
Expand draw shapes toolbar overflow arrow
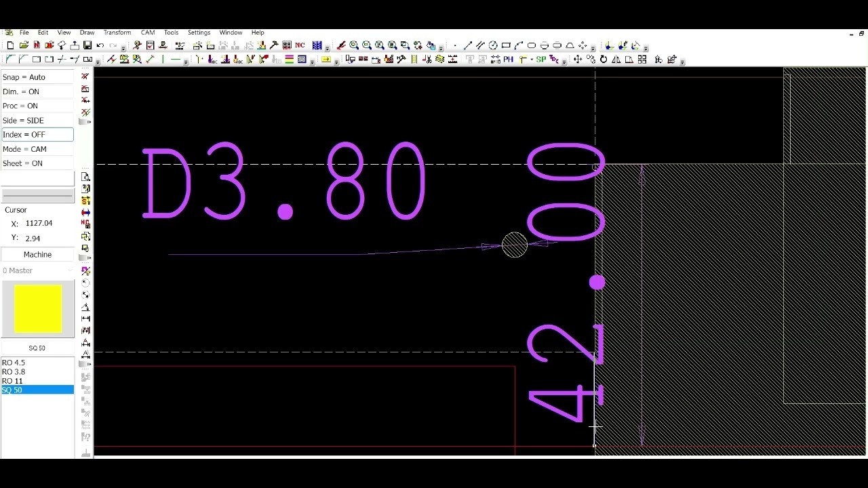(x=593, y=48)
